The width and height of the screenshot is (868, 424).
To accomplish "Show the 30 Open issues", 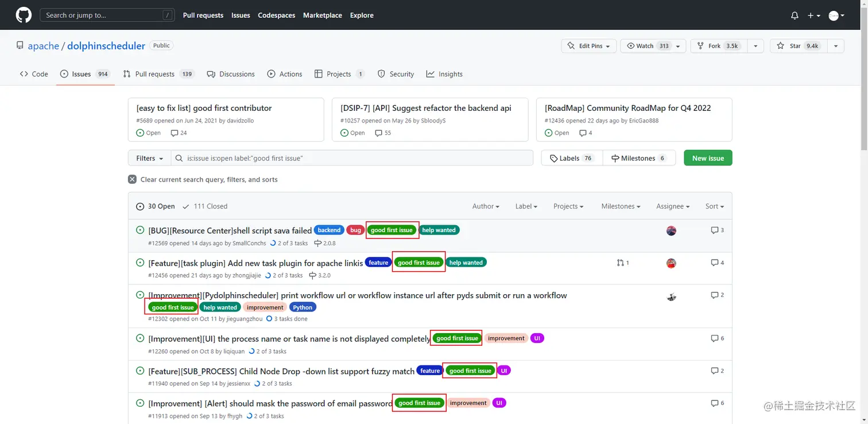I will point(156,206).
